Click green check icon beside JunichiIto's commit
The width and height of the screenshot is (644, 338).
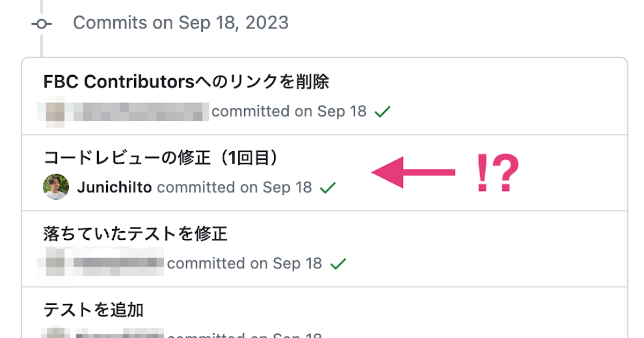click(x=328, y=187)
